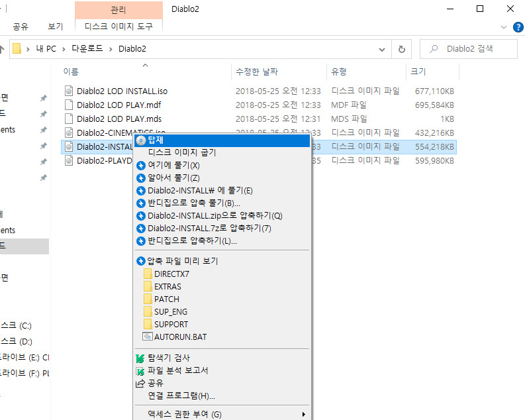Open the address bar history dropdown
Image resolution: width=525 pixels, height=420 pixels.
[382, 50]
